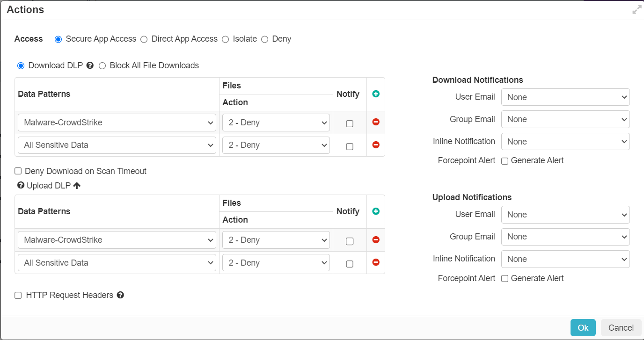
Task: Choose Block All File Downloads option
Action: point(102,66)
